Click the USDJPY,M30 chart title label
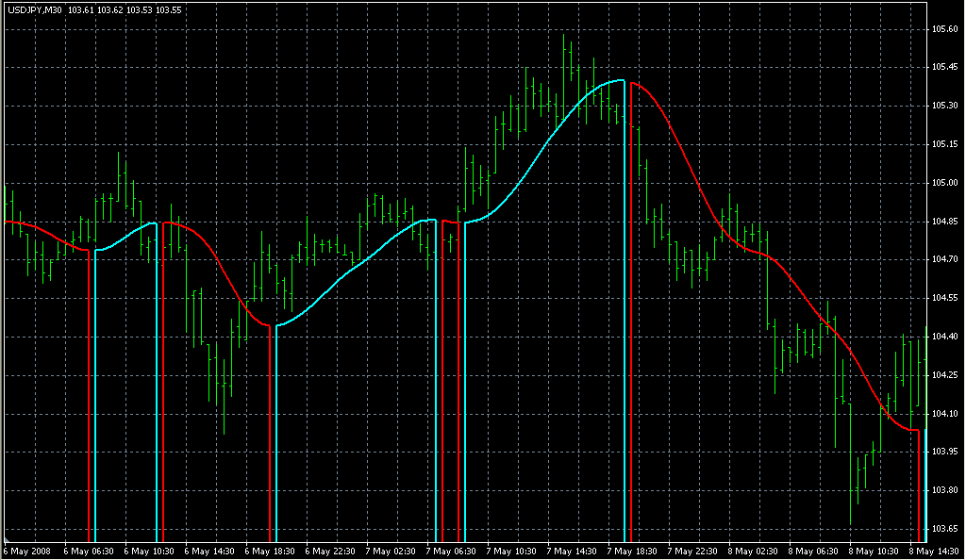Screen dimensions: 966x560 pos(33,10)
